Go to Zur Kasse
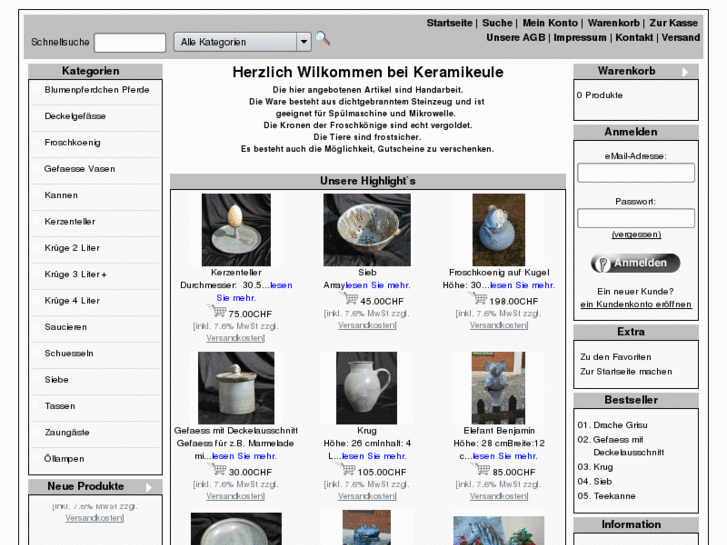This screenshot has height=545, width=727. coord(673,23)
